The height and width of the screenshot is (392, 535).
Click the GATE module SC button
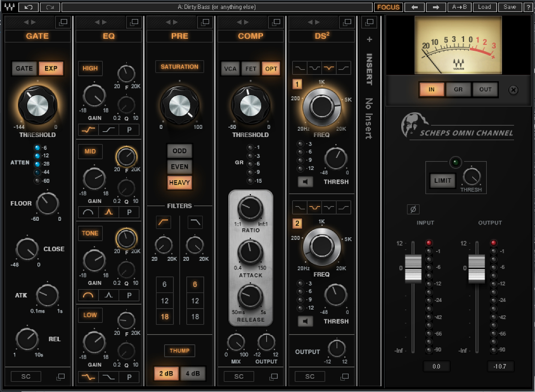26,377
